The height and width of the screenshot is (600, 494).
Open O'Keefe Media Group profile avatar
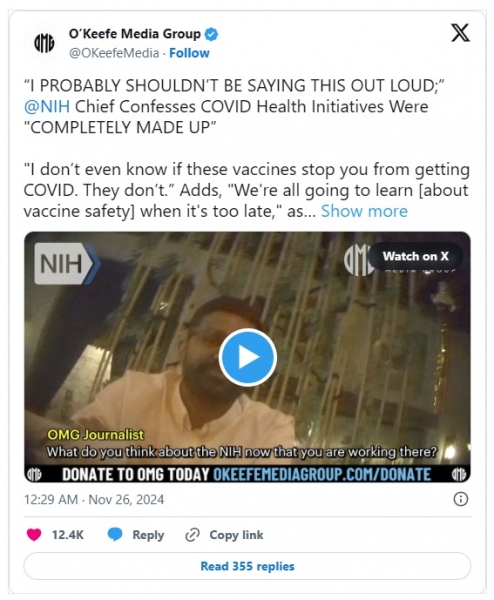[x=44, y=43]
